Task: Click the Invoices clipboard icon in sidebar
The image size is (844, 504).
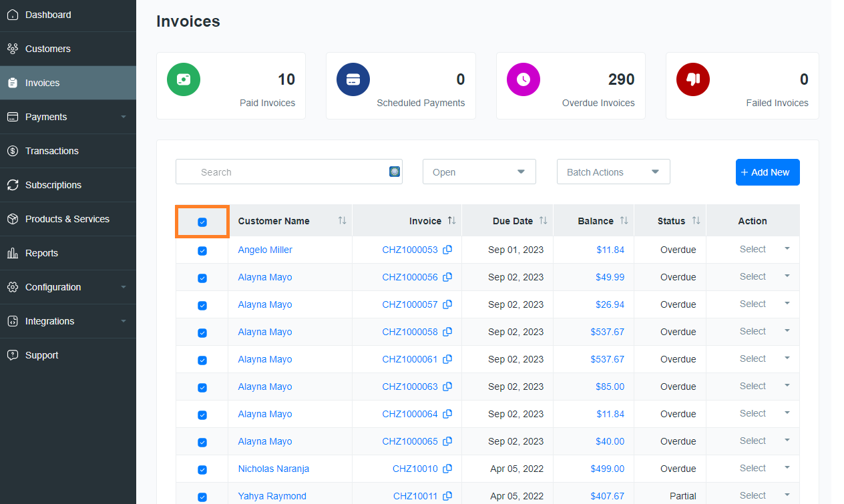Action: [x=12, y=83]
